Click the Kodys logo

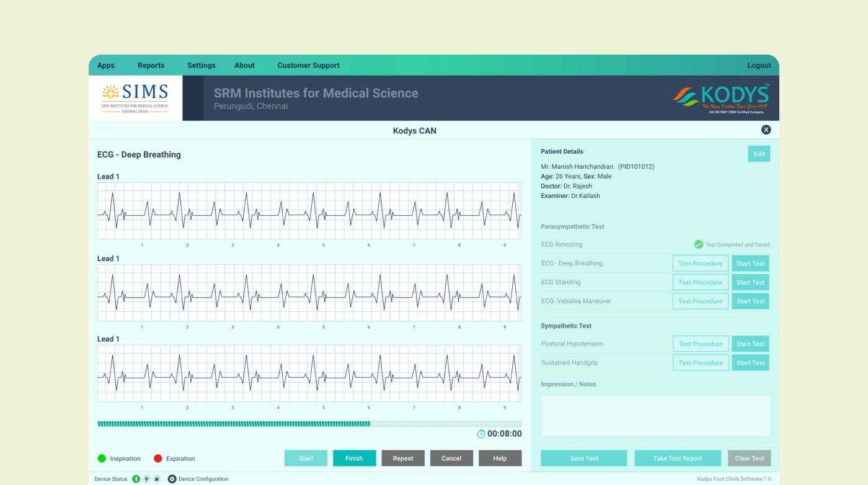point(721,98)
